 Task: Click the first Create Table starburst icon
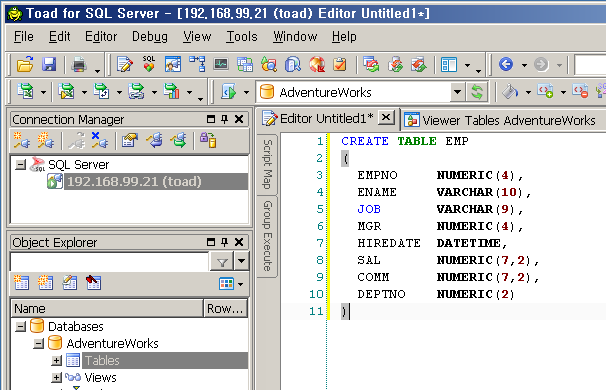pyautogui.click(x=21, y=283)
